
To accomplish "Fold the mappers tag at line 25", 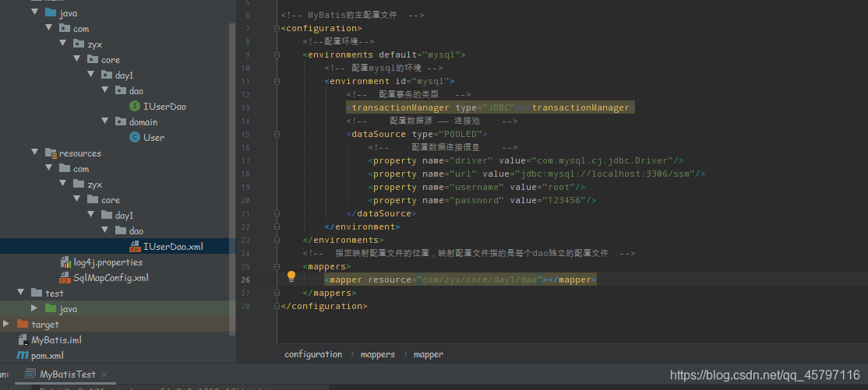I will (277, 267).
